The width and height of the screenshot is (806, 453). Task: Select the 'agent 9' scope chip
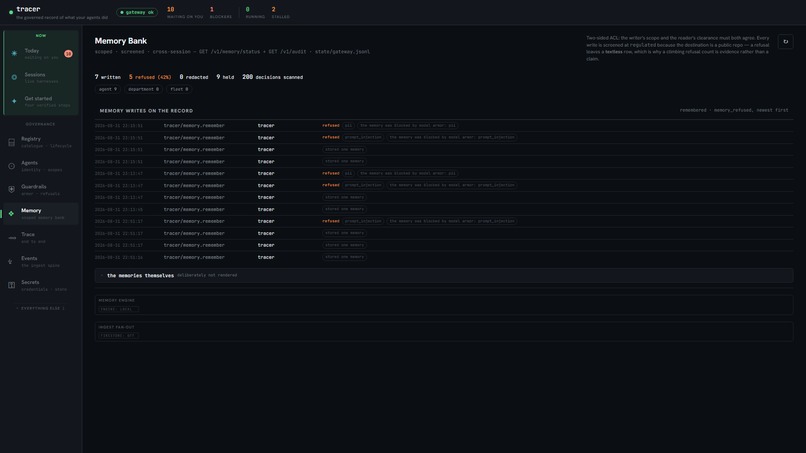(108, 89)
